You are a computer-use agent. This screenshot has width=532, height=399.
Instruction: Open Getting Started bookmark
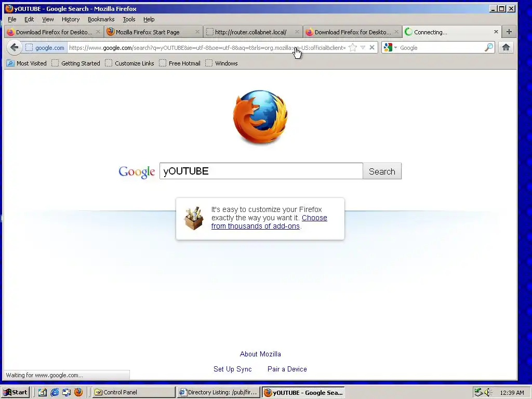(x=76, y=63)
